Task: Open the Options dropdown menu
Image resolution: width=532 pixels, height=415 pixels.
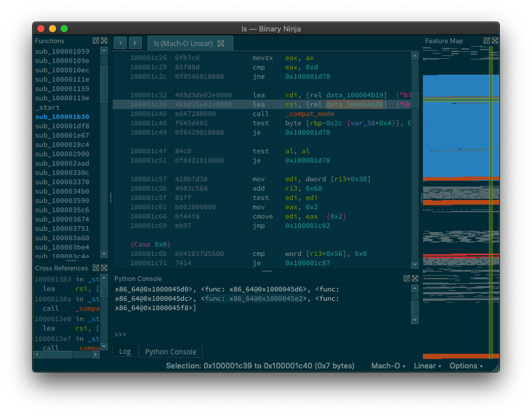Action: (466, 366)
